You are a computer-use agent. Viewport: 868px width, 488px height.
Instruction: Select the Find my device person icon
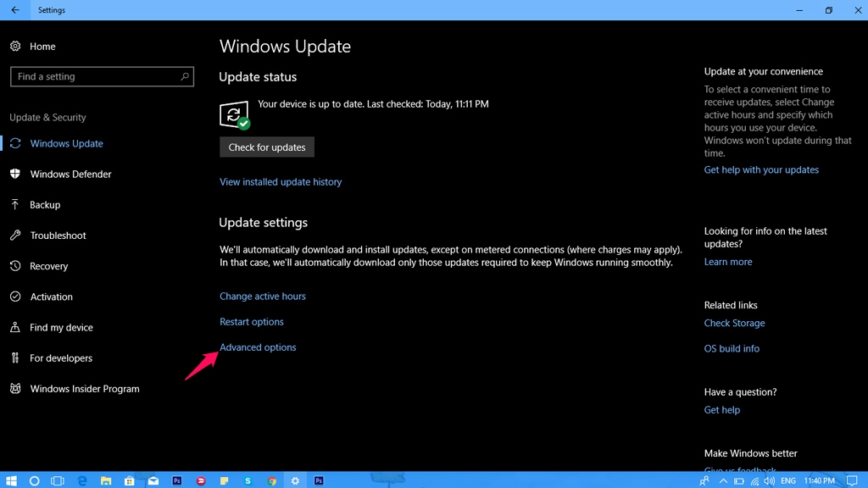coord(15,327)
